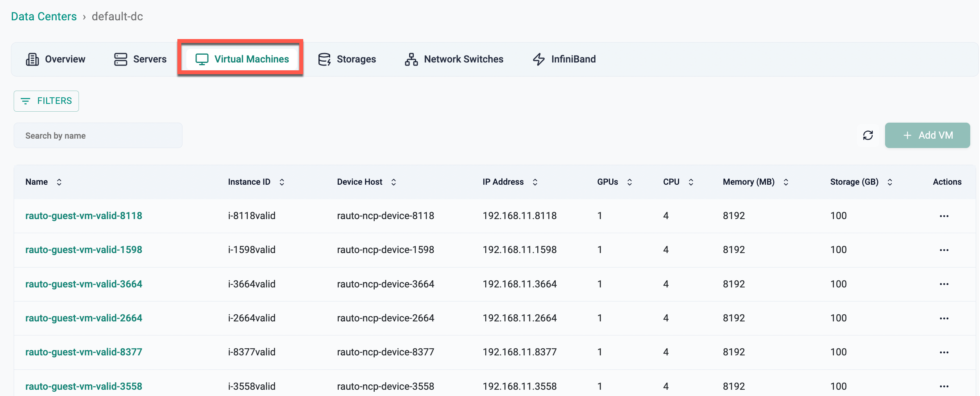This screenshot has width=980, height=396.
Task: Click the Add VM button
Action: (927, 135)
